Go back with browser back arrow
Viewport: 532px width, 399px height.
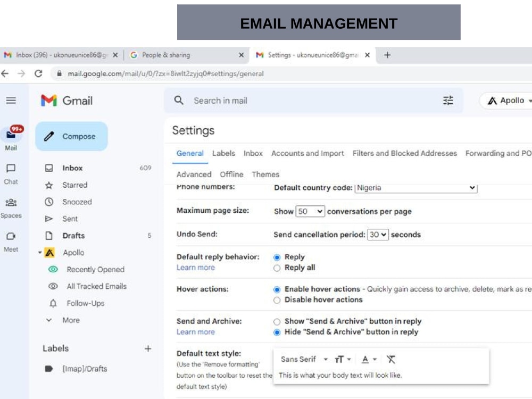[5, 73]
